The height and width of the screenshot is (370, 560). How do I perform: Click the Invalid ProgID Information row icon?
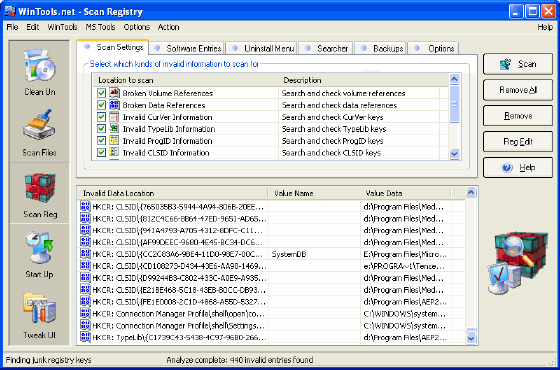[x=114, y=141]
